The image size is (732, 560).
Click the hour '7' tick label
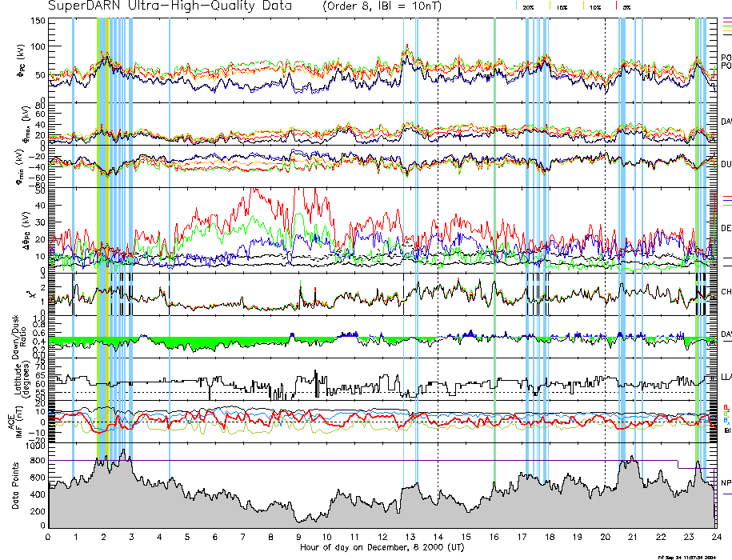[242, 537]
